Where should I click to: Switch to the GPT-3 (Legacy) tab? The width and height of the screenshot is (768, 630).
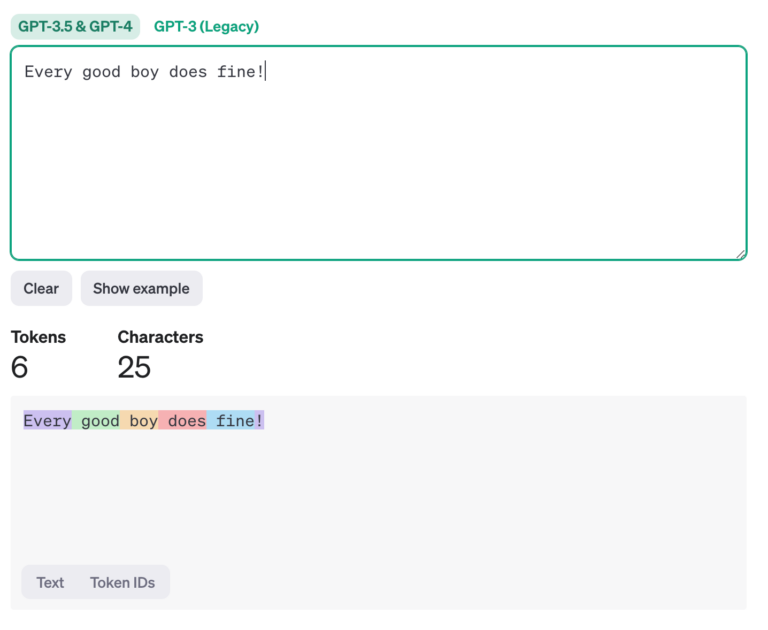(x=206, y=26)
